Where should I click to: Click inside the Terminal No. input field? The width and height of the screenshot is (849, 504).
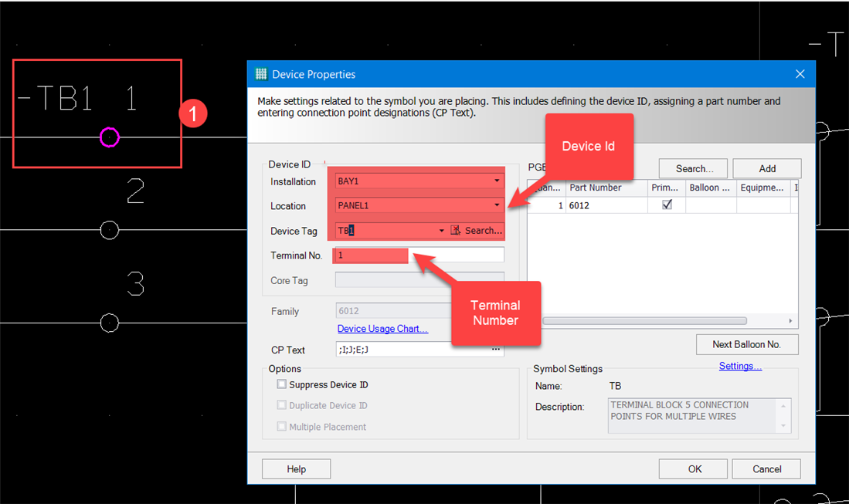tap(371, 255)
